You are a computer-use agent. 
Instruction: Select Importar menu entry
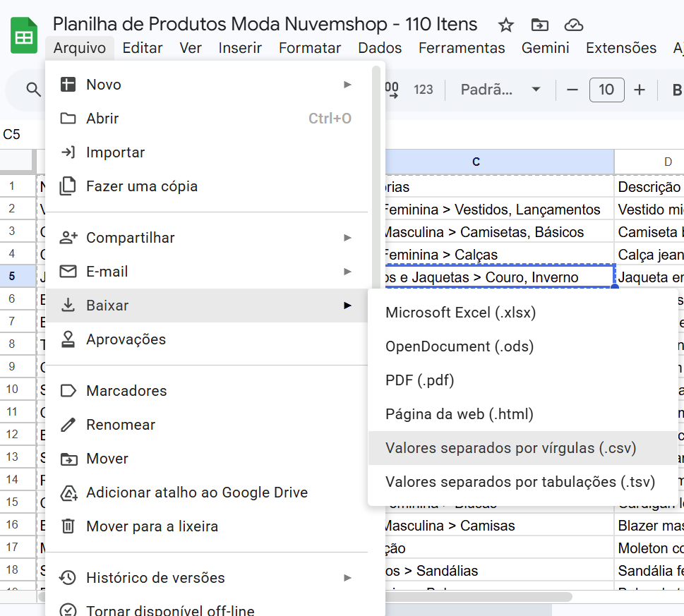click(207, 152)
